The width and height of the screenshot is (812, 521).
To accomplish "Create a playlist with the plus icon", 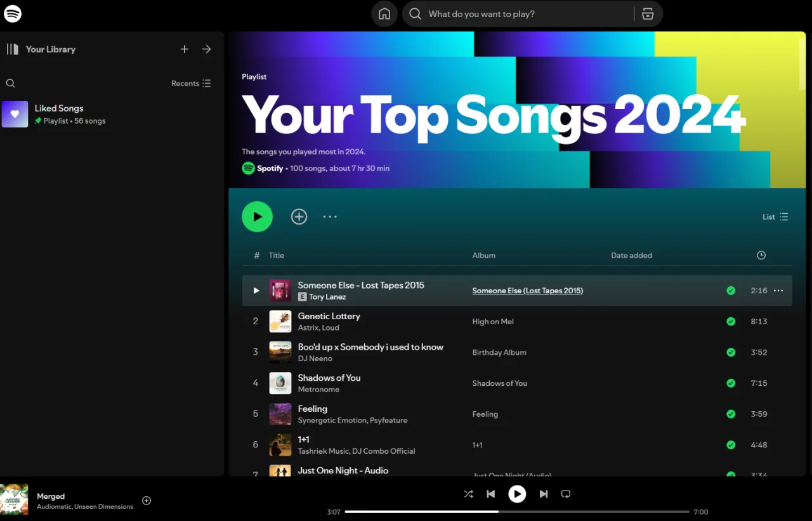I will click(185, 49).
